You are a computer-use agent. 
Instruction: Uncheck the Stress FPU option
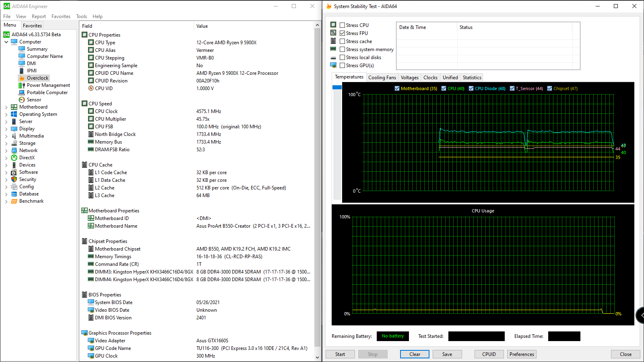[x=343, y=33]
